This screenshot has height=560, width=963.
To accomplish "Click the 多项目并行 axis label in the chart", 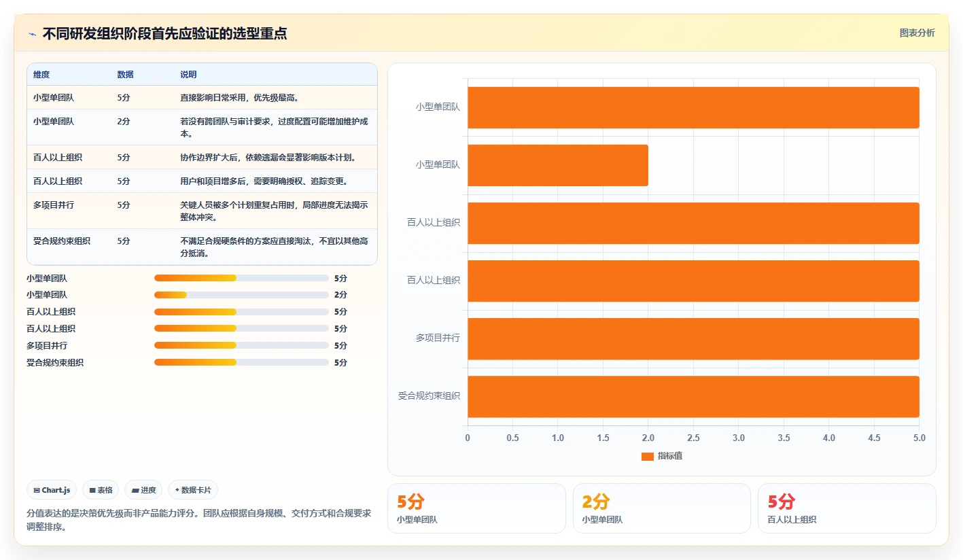I will point(438,338).
